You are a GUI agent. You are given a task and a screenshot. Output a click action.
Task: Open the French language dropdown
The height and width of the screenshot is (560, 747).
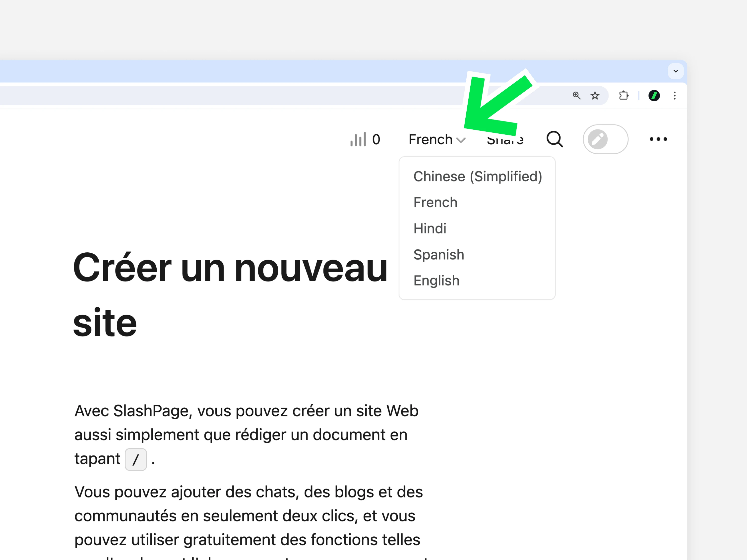[437, 139]
